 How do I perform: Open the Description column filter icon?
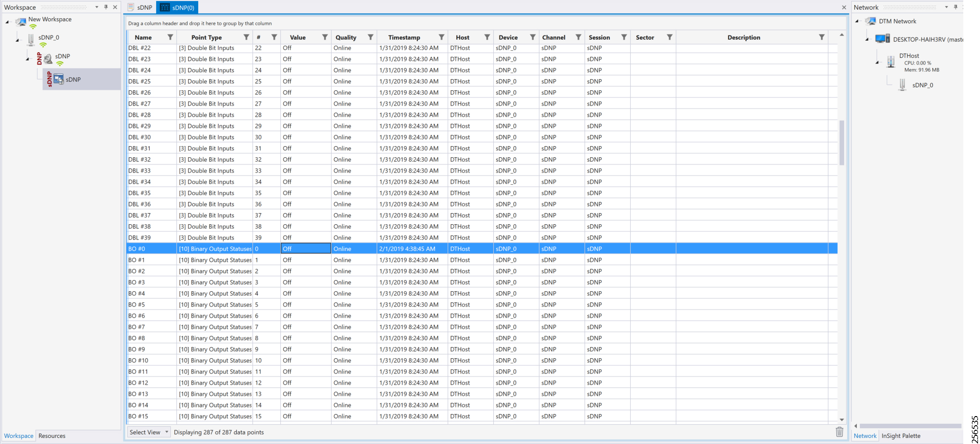click(x=822, y=37)
